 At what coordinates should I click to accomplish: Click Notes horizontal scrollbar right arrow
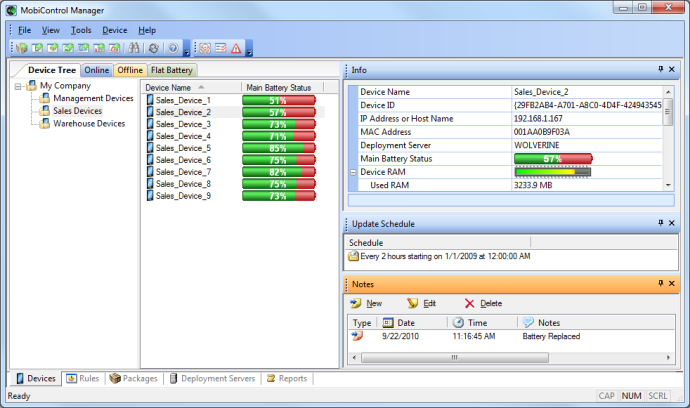[x=668, y=357]
